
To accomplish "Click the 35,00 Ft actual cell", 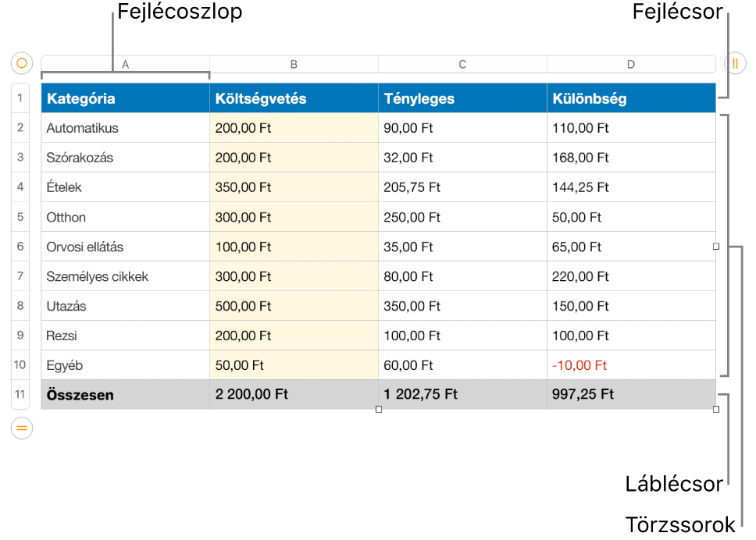I will coord(463,247).
